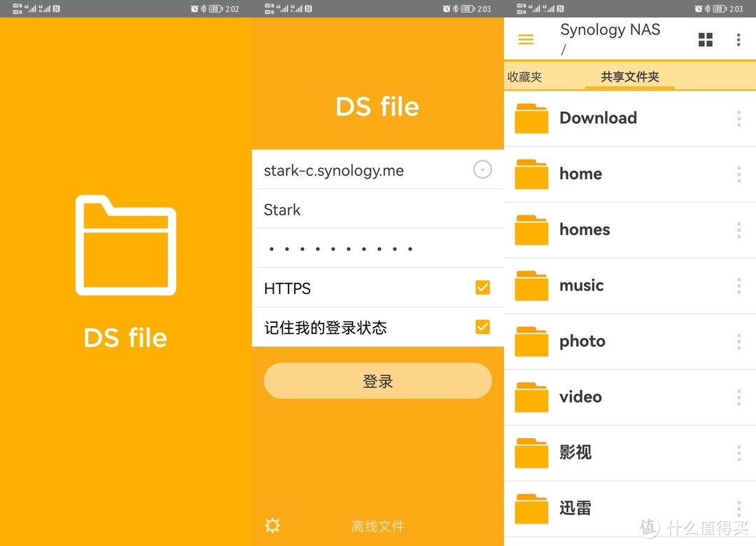Open the DS file sidebar navigation menu
The height and width of the screenshot is (546, 756).
pyautogui.click(x=526, y=39)
